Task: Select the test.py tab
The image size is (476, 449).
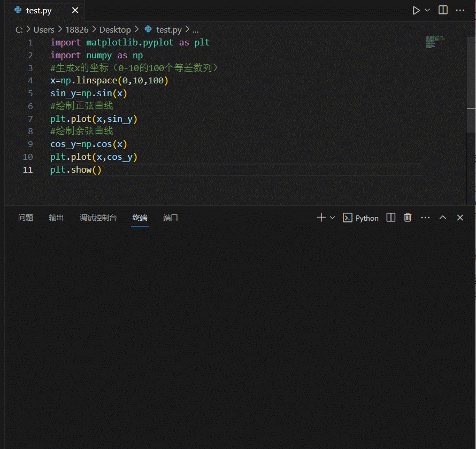Action: click(44, 10)
